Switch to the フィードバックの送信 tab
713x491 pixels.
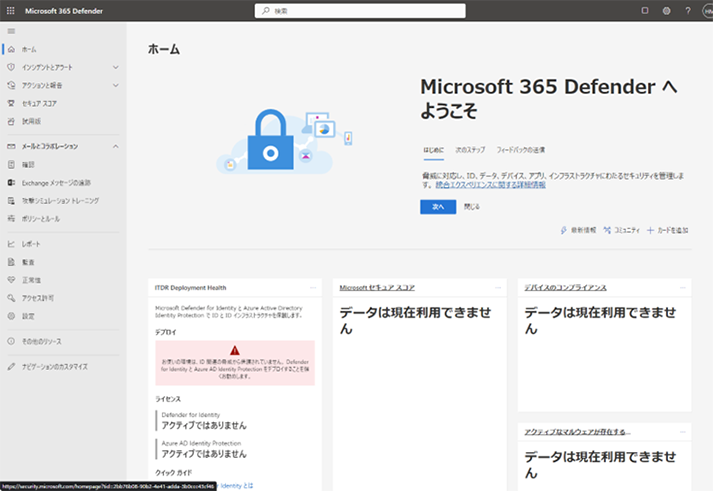(521, 150)
